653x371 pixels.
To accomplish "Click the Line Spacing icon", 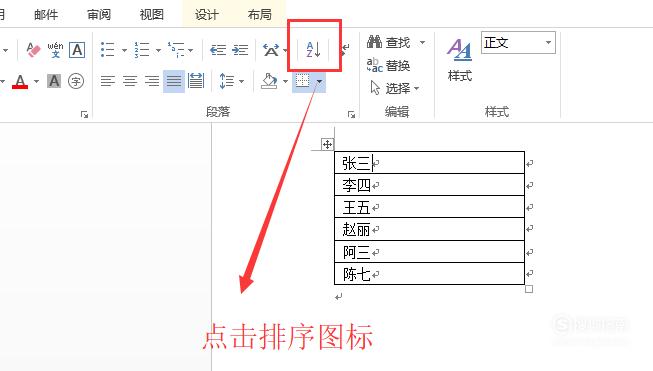I will [x=227, y=81].
